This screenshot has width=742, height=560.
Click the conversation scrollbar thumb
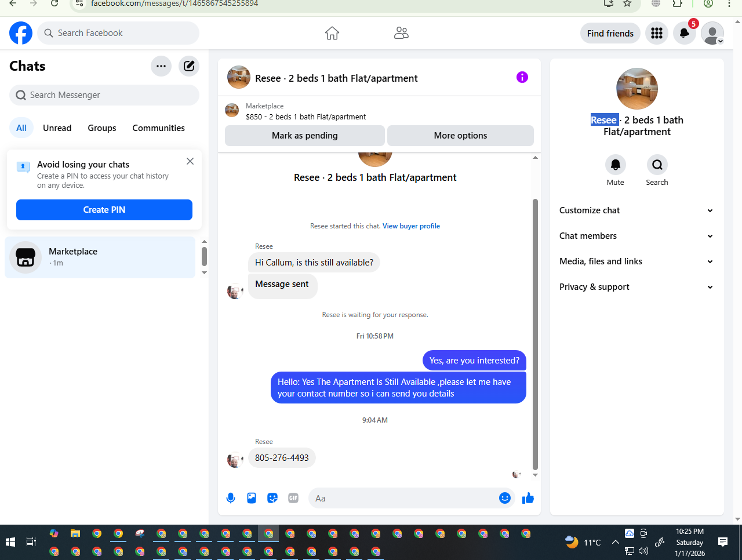[535, 334]
